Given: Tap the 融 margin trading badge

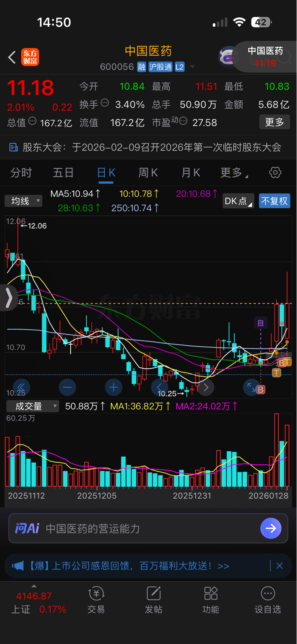Looking at the screenshot, I should (x=141, y=67).
